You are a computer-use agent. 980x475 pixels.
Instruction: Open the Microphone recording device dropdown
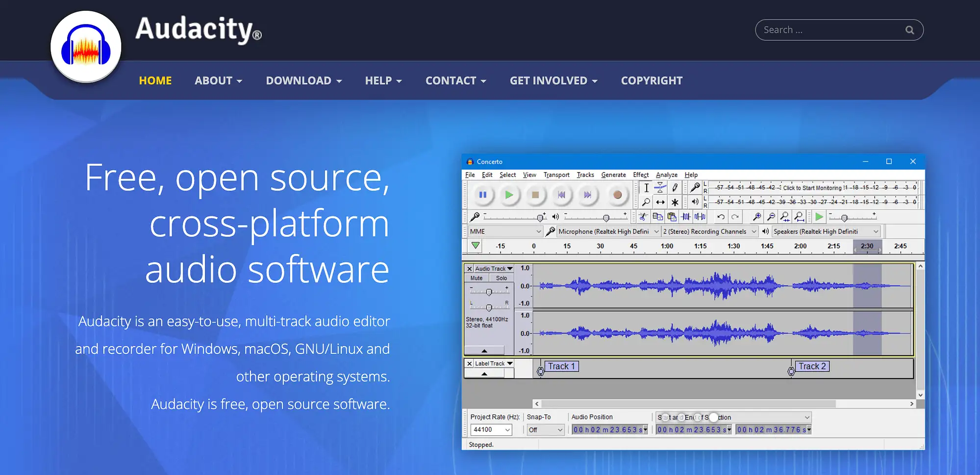(608, 231)
